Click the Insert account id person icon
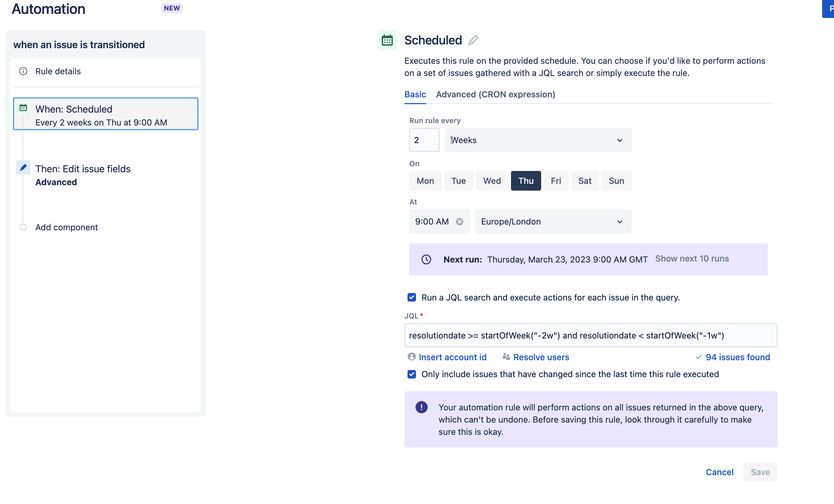Screen dimensions: 834x504 click(x=412, y=357)
